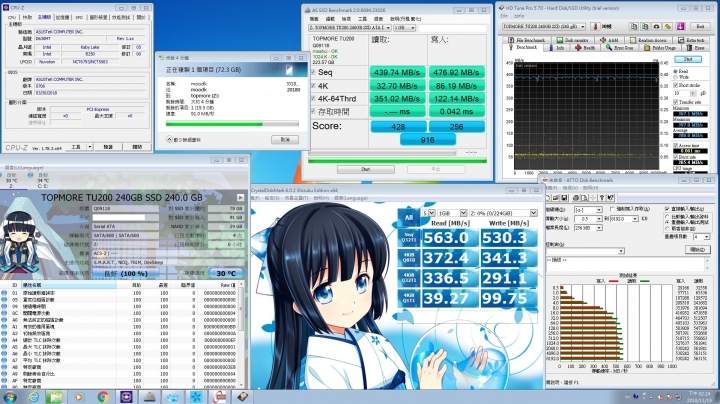
Task: Open the drive dropdown in AS SSD Benchmark
Action: point(349,28)
